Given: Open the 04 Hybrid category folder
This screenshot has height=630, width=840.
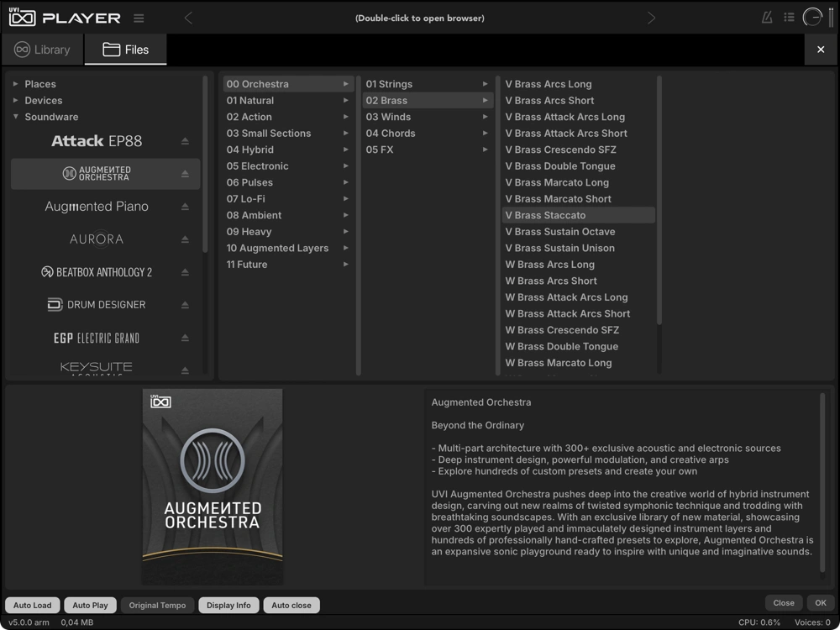Looking at the screenshot, I should click(288, 150).
